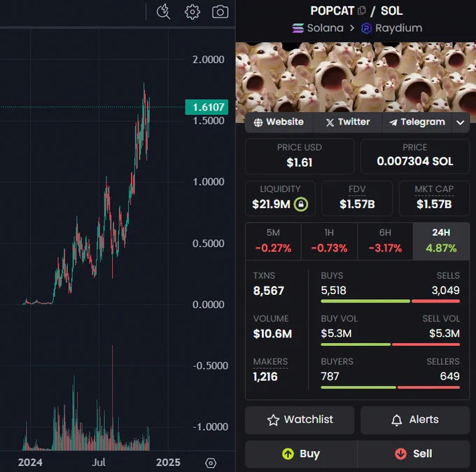
Task: Click the current price label 1.6107
Action: click(206, 107)
